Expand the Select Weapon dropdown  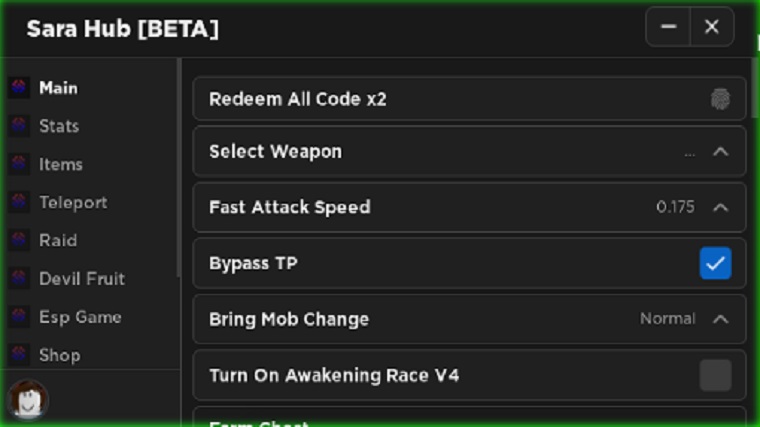click(x=719, y=152)
